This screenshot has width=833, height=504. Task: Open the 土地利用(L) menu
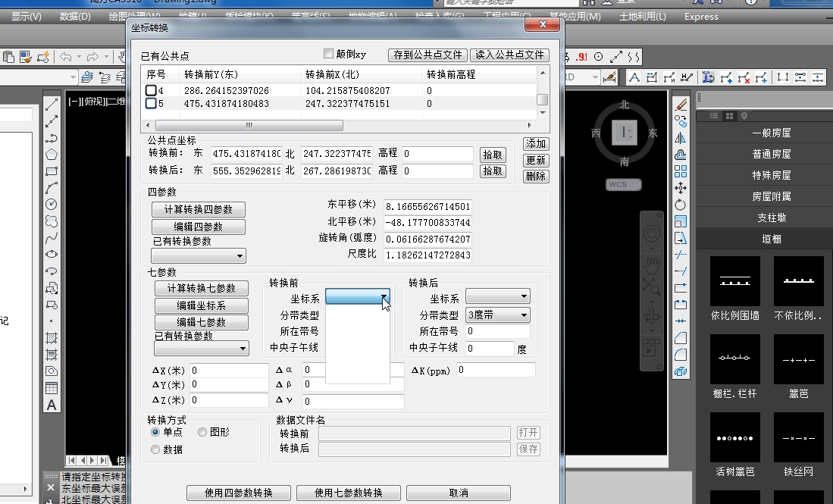coord(642,17)
